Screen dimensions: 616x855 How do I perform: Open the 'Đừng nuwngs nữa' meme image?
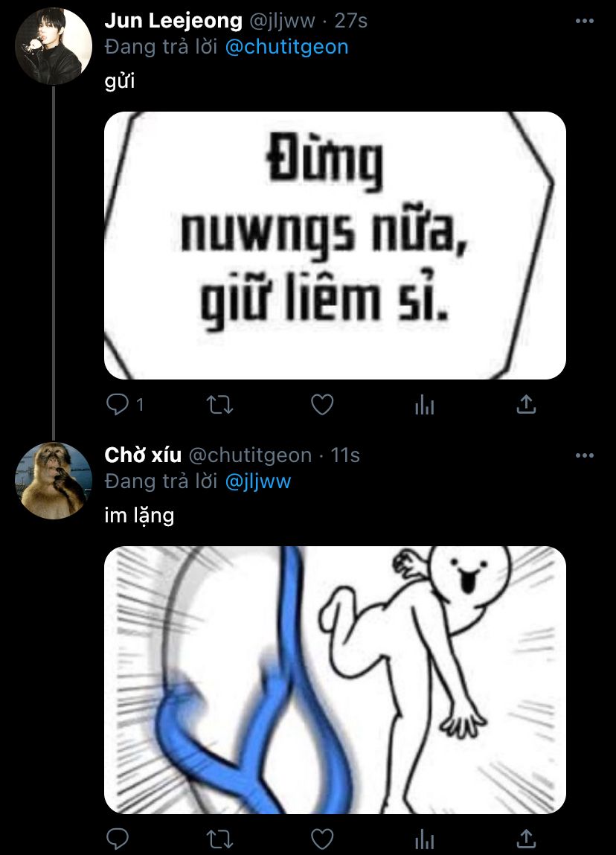point(335,246)
